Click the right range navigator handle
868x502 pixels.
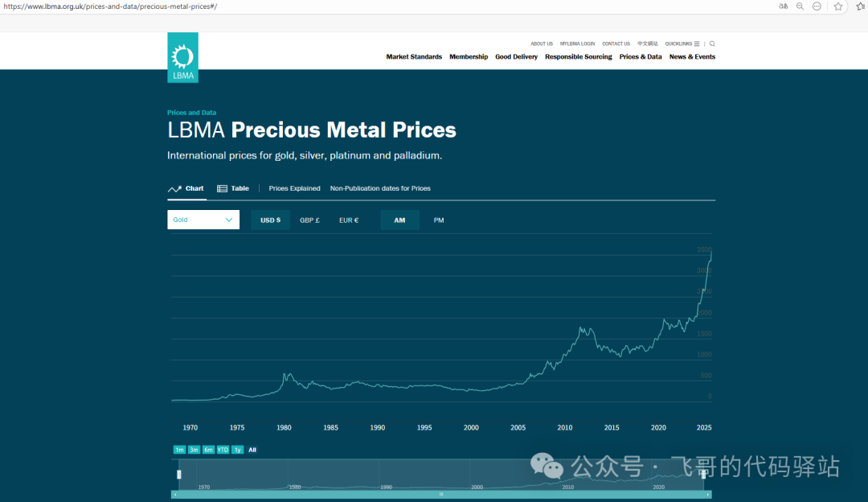coord(703,475)
